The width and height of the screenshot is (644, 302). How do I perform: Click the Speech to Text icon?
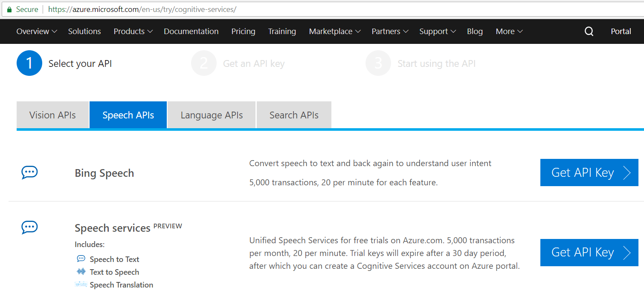pyautogui.click(x=81, y=259)
